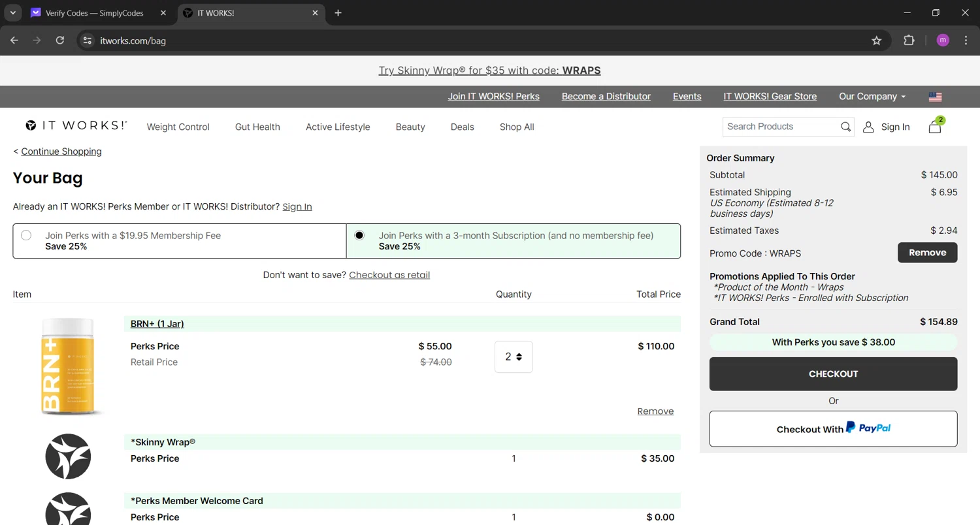Click the struck-through retail price $ 74.00
Viewport: 980px width, 525px height.
(x=436, y=362)
